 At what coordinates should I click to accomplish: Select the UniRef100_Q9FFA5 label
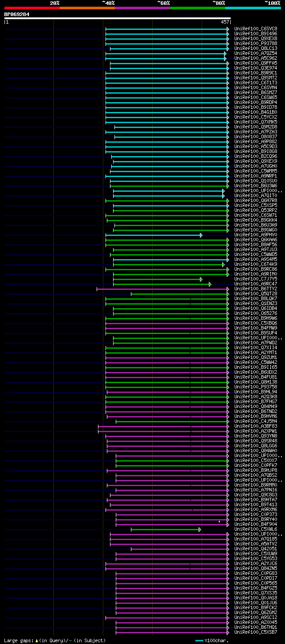(256, 63)
